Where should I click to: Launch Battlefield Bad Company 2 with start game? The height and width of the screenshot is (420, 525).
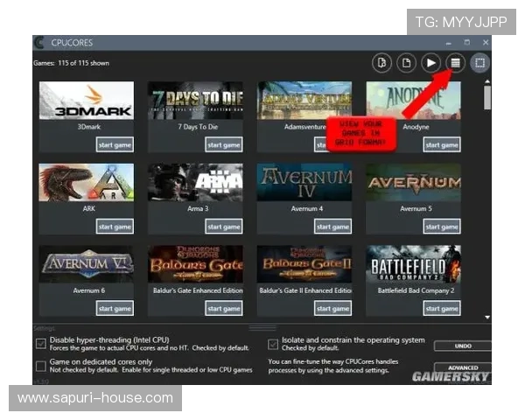(442, 308)
